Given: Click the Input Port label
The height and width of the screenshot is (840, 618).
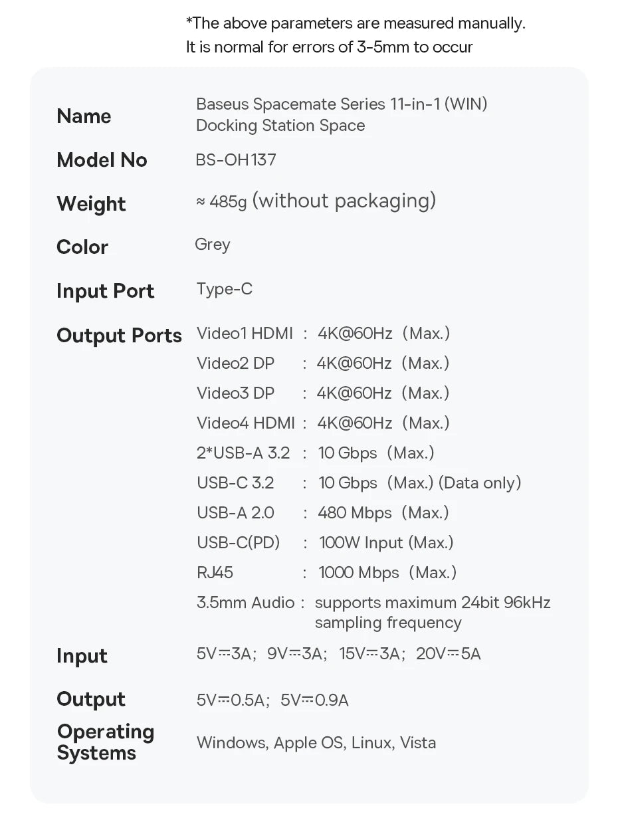Looking at the screenshot, I should click(x=105, y=291).
